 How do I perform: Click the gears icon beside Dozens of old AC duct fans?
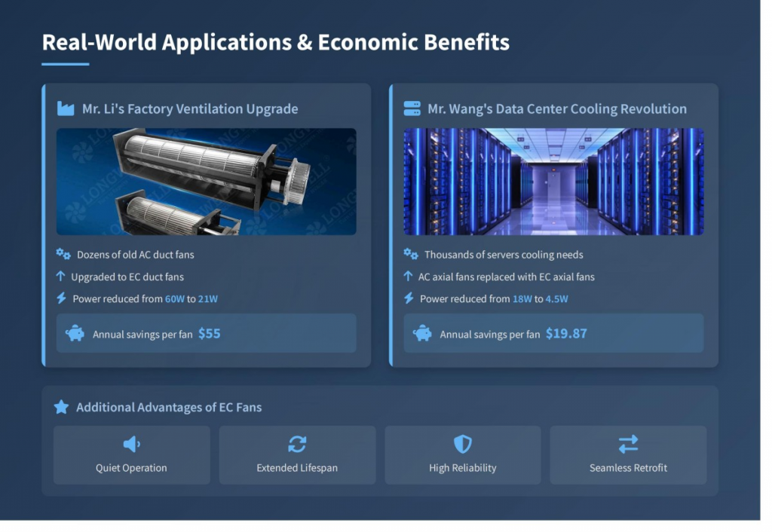63,254
